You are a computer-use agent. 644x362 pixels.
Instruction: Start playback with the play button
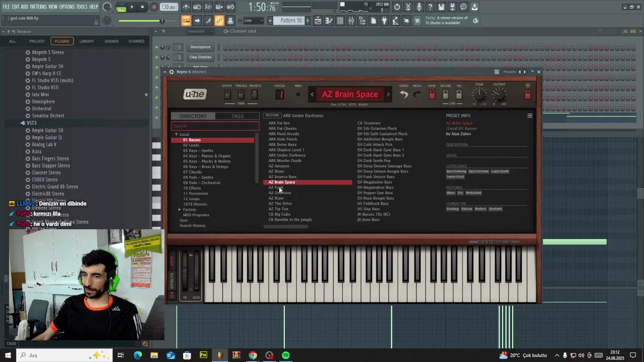[x=132, y=7]
